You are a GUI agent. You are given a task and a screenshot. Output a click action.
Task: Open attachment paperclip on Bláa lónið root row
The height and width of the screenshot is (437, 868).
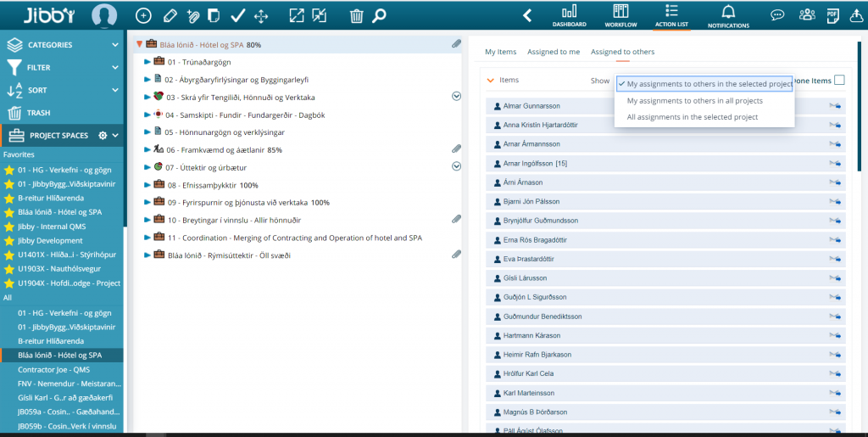[x=456, y=44]
